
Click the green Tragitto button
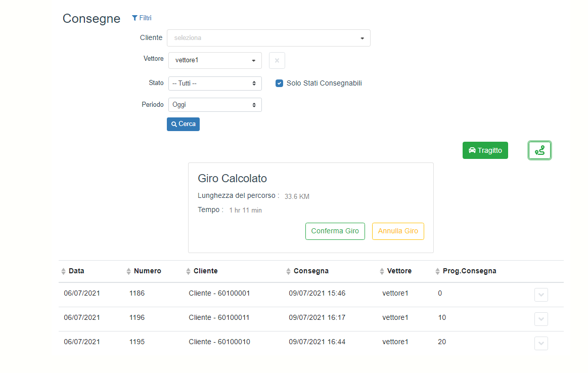[x=485, y=150]
